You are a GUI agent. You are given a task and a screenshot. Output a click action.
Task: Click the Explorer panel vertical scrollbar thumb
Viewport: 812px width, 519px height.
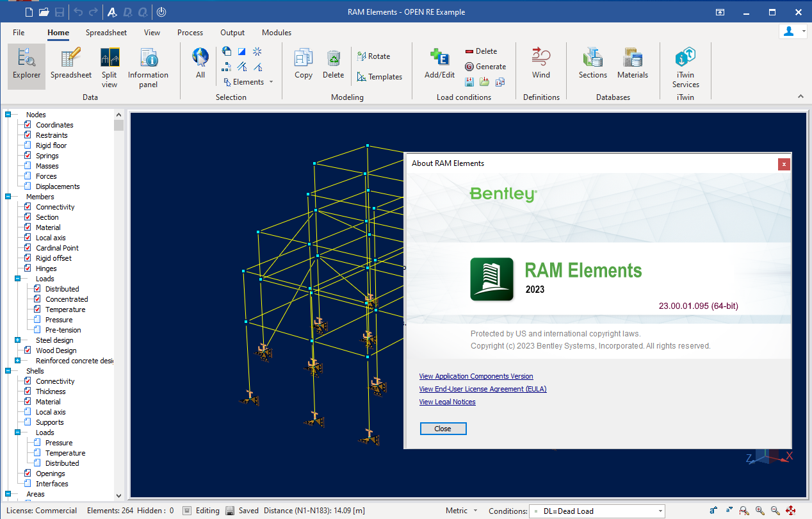tap(118, 125)
